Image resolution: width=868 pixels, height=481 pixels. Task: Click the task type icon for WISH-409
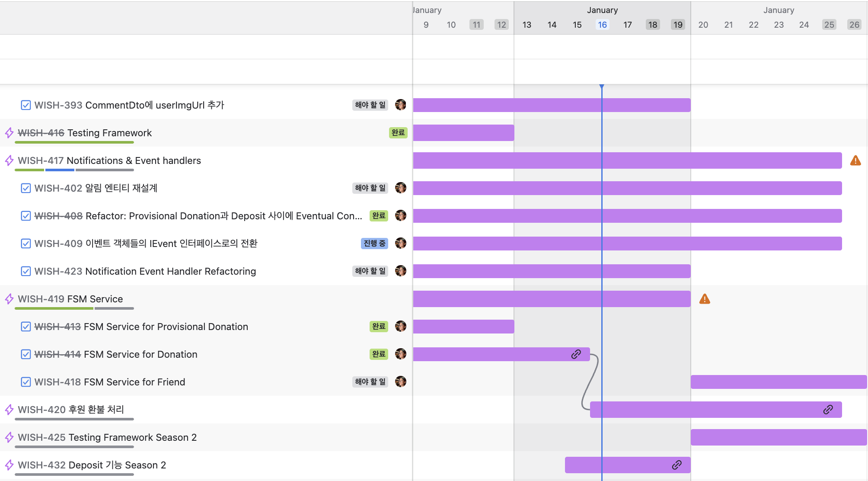click(26, 244)
